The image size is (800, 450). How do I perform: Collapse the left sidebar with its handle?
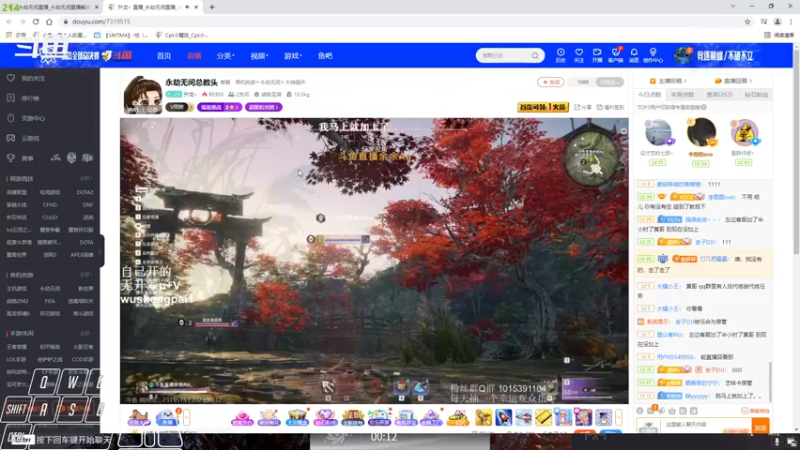pos(101,251)
